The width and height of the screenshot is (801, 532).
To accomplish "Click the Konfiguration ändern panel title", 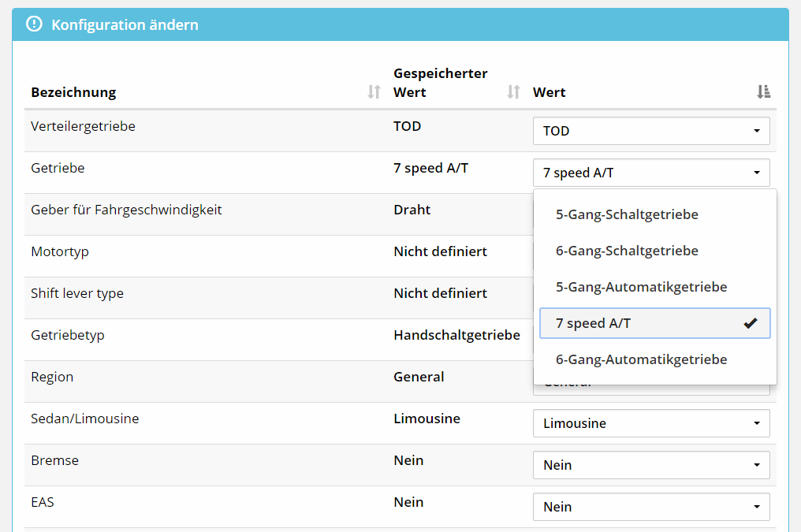I will 125,25.
